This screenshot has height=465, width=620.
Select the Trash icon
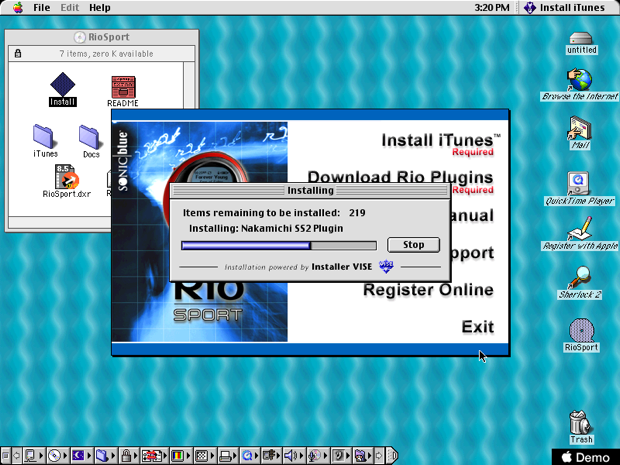coord(580,427)
